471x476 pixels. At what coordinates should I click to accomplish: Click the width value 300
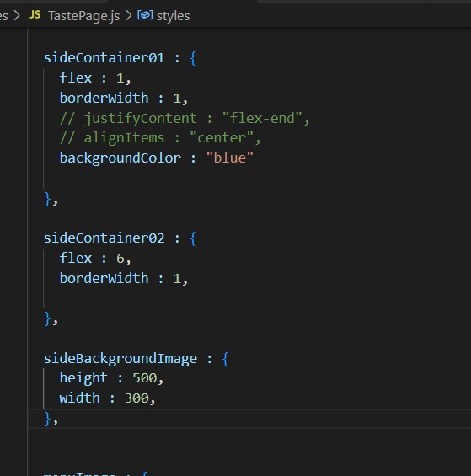136,398
